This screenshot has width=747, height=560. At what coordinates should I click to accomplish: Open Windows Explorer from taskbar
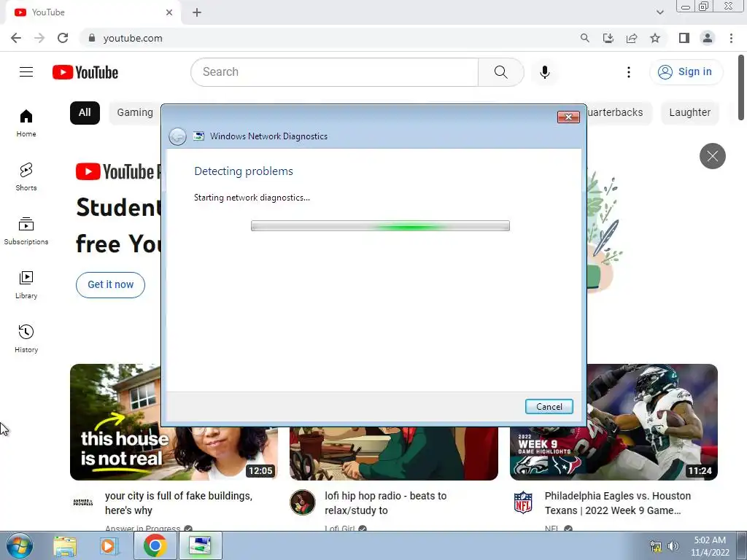coord(65,545)
